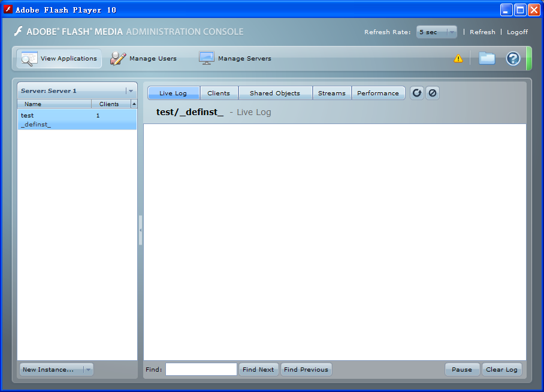
Task: Open the Refresh Rate dropdown
Action: click(x=436, y=32)
